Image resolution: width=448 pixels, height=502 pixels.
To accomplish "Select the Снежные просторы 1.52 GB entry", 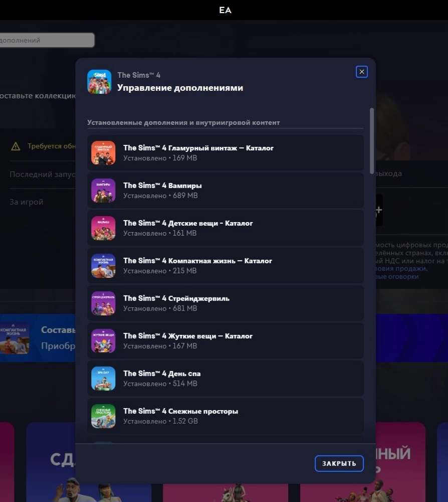I will [x=225, y=416].
